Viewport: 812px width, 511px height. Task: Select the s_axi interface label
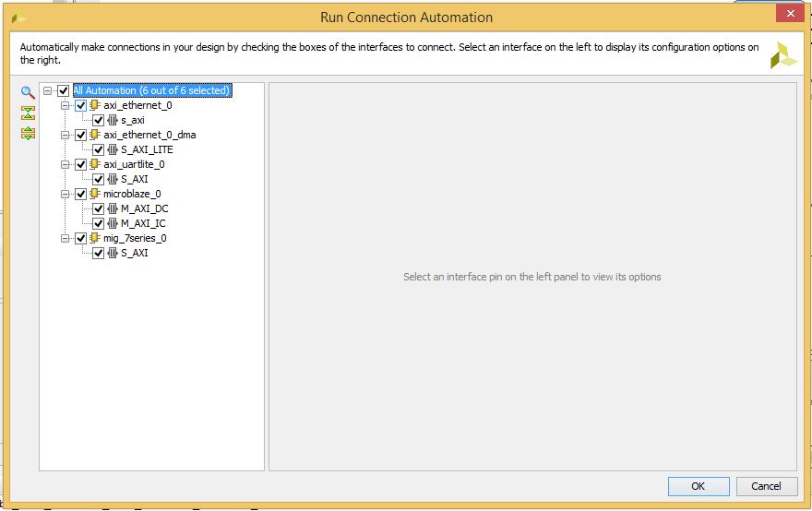[133, 120]
